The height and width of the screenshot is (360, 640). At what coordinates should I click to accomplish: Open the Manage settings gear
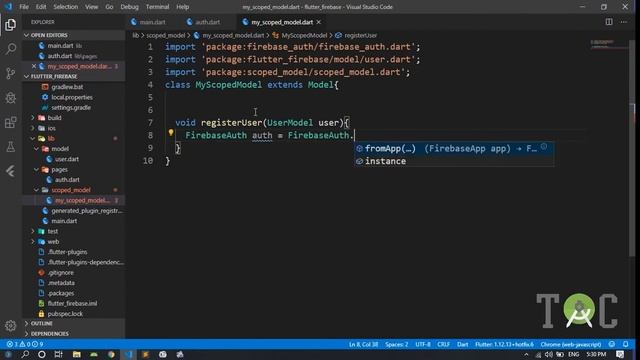(11, 325)
